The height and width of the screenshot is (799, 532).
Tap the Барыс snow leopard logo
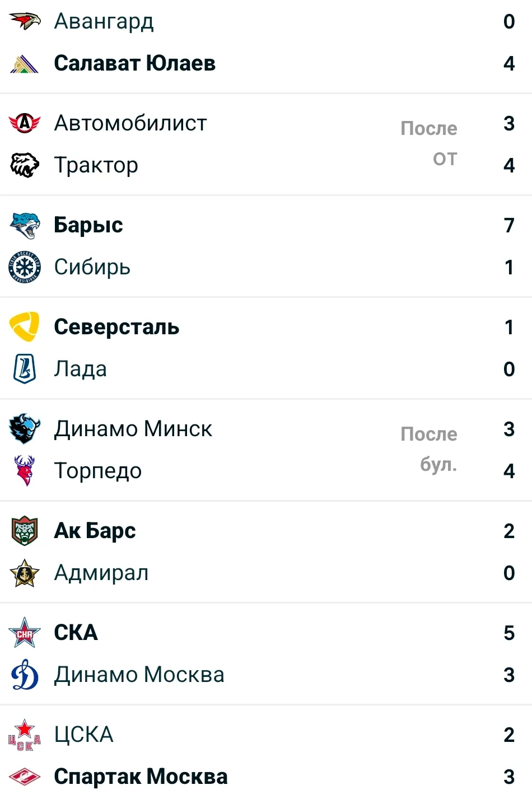tap(25, 225)
